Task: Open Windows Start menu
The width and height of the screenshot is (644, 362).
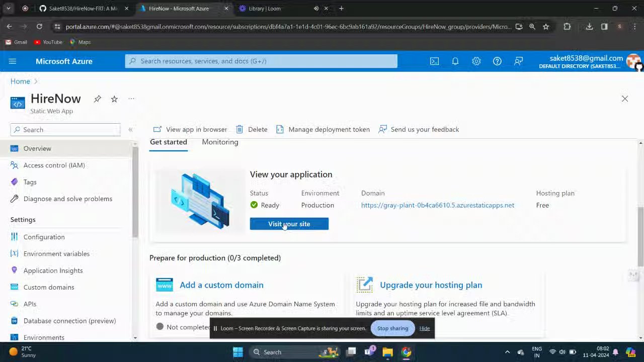Action: coord(238,352)
